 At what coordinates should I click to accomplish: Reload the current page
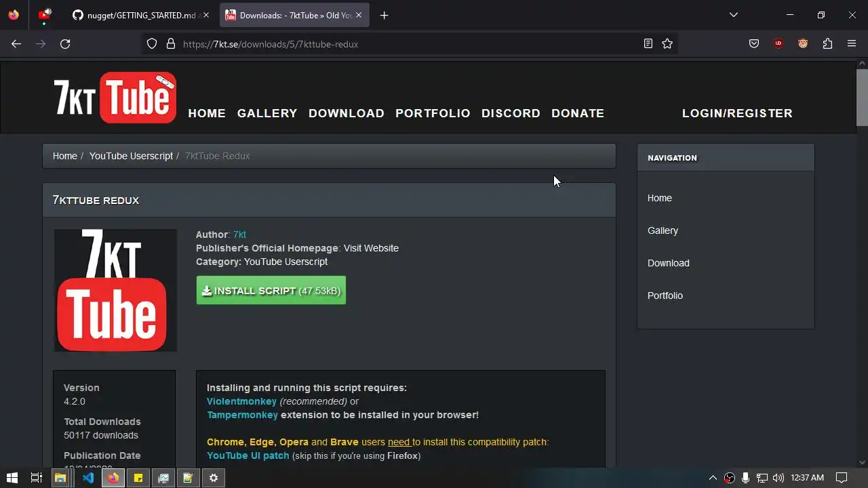[65, 43]
